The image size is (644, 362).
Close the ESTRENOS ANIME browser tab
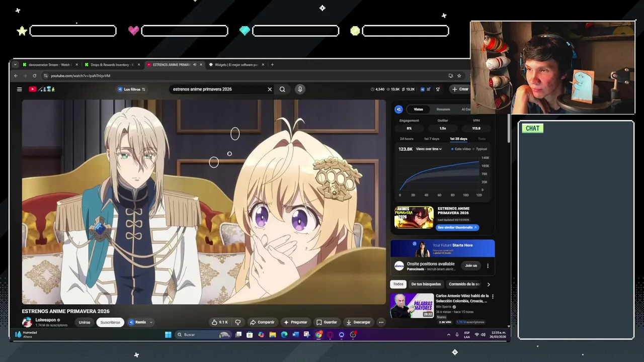point(201,64)
